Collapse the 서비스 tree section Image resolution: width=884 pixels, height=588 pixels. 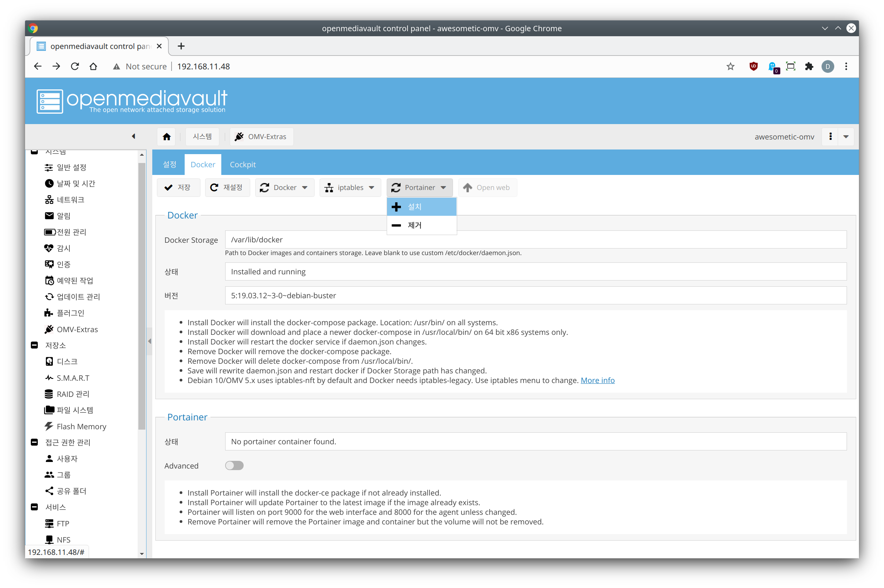34,507
